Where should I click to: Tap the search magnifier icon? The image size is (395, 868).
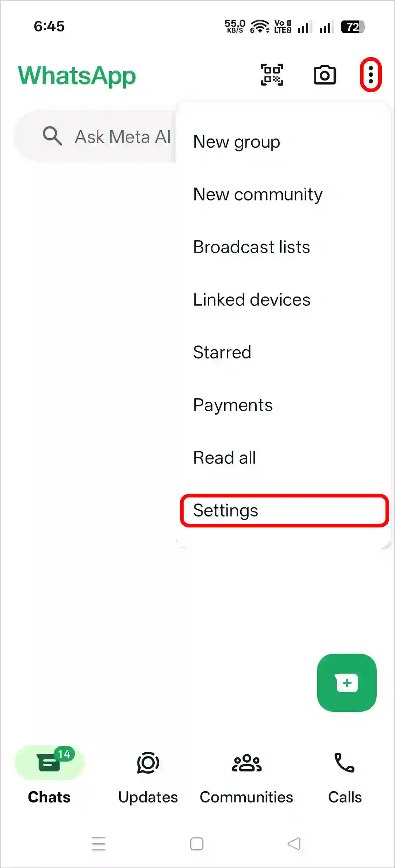pos(52,136)
